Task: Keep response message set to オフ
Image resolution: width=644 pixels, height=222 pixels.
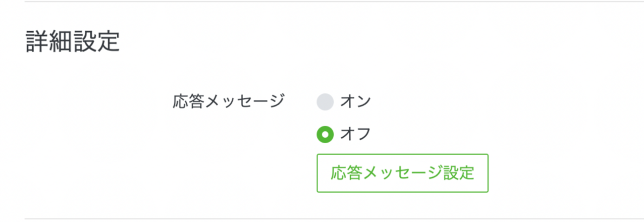Action: pos(325,134)
